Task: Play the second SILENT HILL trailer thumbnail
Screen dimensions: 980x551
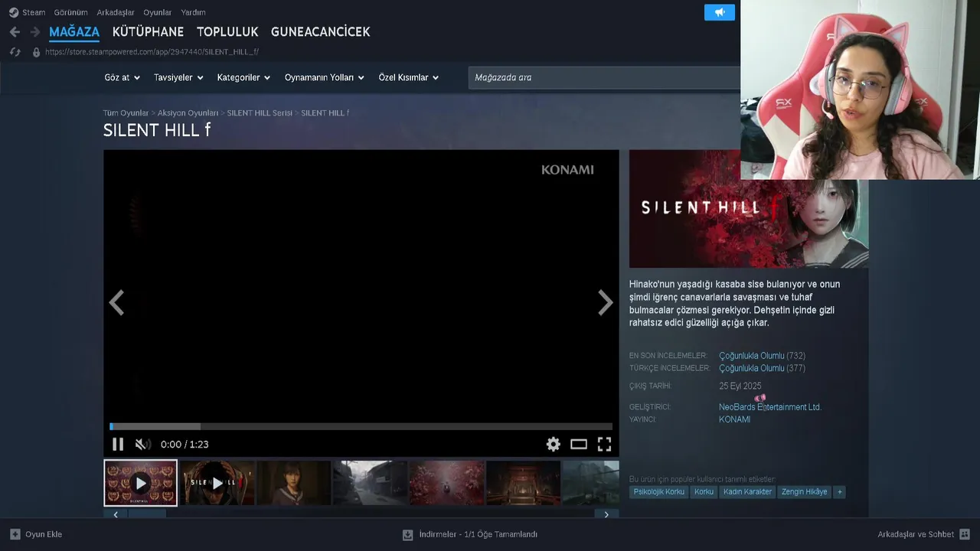Action: (x=217, y=483)
